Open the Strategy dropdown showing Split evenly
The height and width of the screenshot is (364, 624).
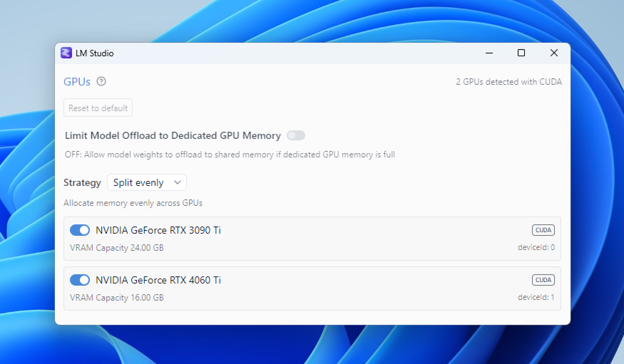147,183
